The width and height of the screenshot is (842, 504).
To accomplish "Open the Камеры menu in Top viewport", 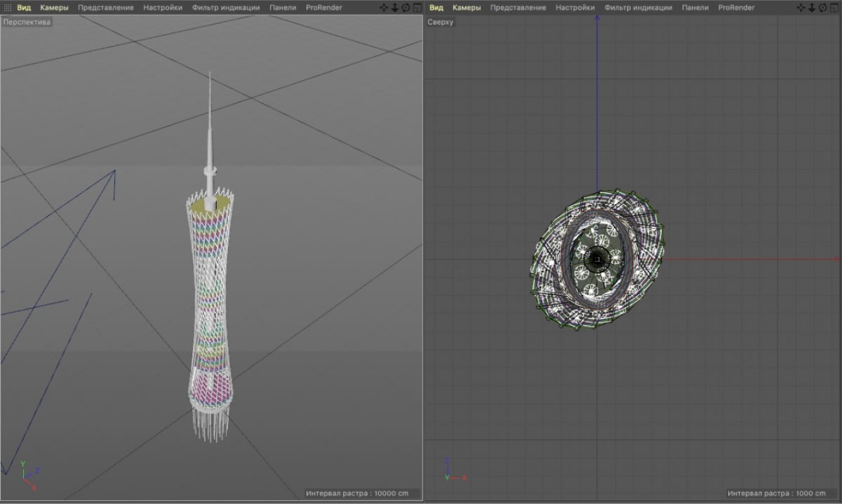I will pyautogui.click(x=466, y=8).
